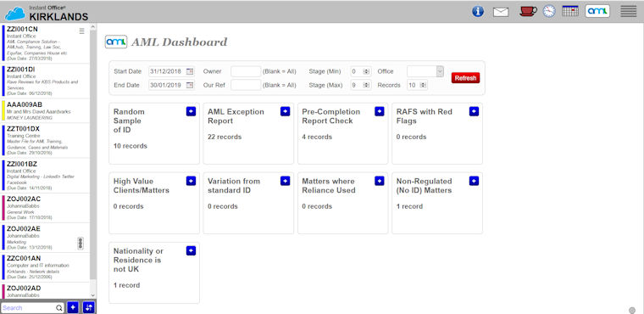Click the grey circle at bottom right
This screenshot has height=314, width=644.
632,310
